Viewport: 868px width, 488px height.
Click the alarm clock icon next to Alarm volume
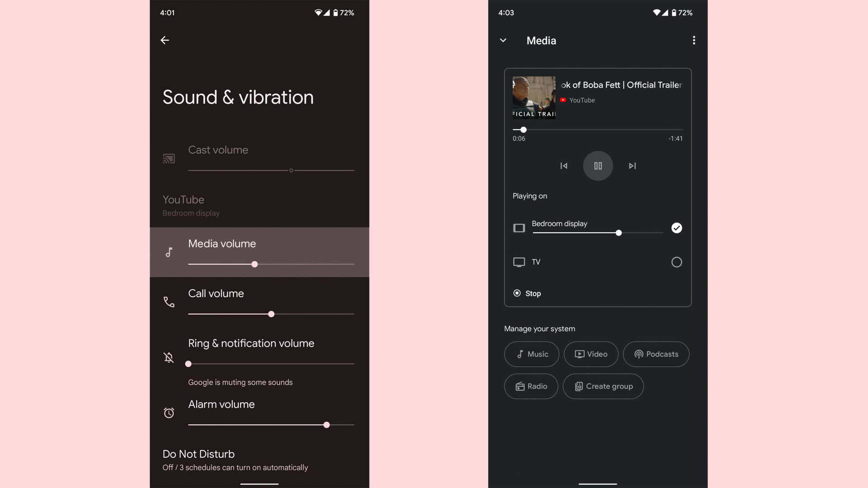point(169,413)
